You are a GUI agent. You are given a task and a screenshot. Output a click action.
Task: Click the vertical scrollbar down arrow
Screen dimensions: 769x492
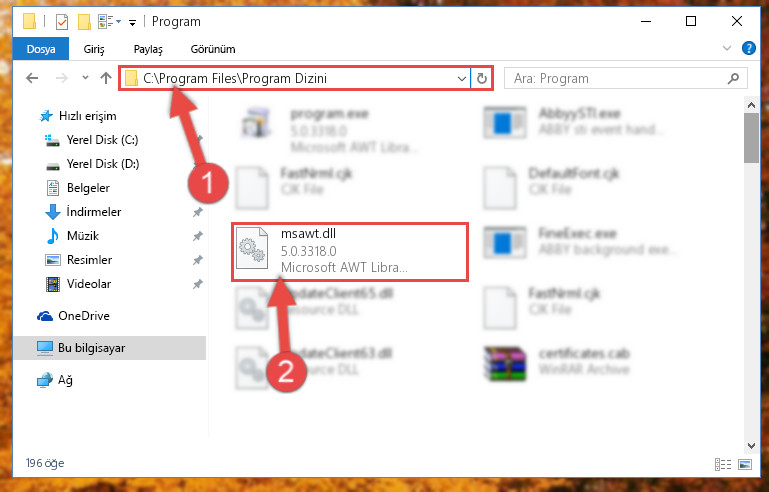pos(751,445)
